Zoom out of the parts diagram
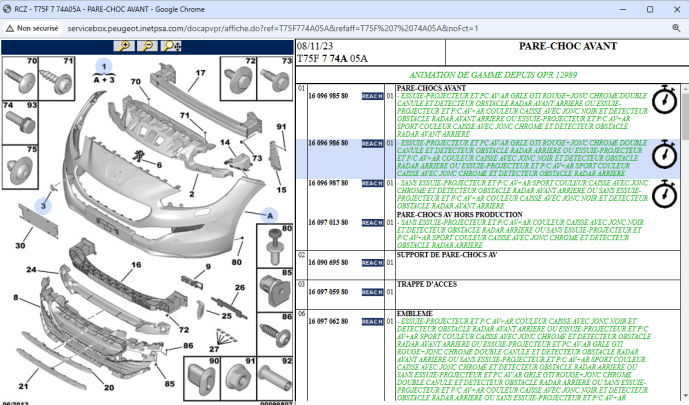Screen dimensions: 689x405 (147, 46)
